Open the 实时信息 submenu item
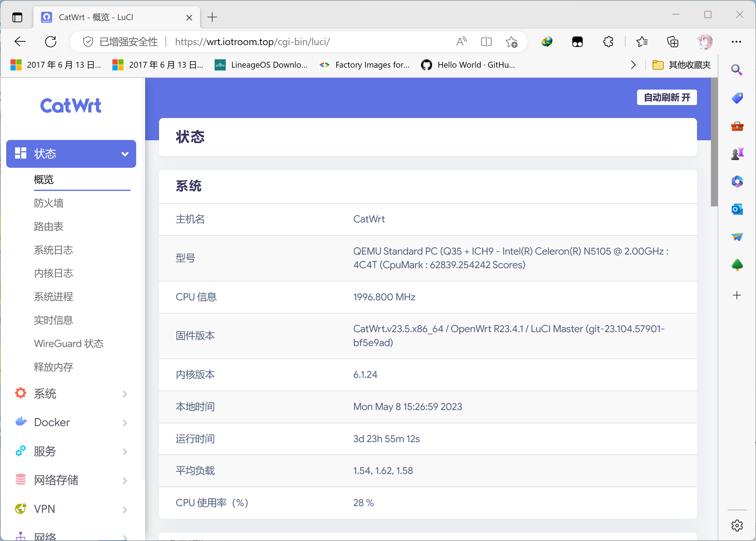 coord(53,320)
